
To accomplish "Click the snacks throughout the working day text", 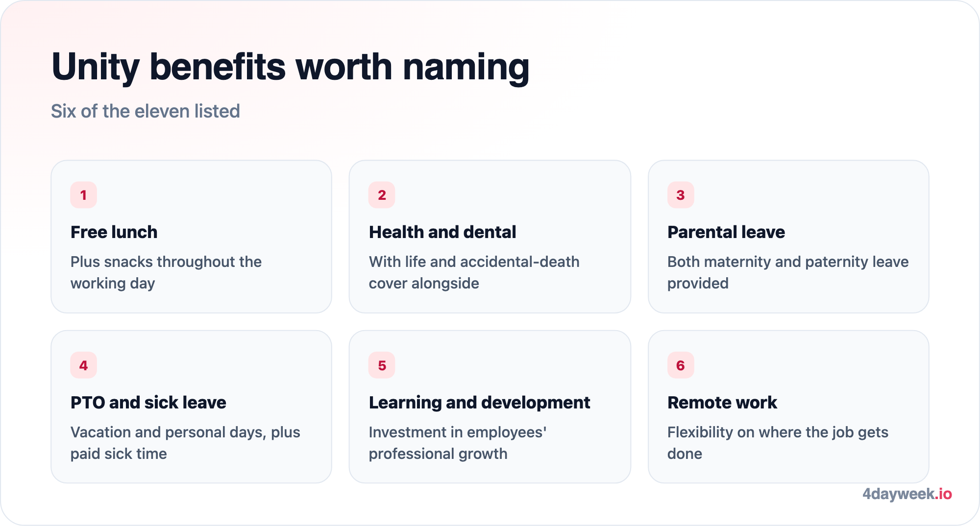I will point(166,272).
